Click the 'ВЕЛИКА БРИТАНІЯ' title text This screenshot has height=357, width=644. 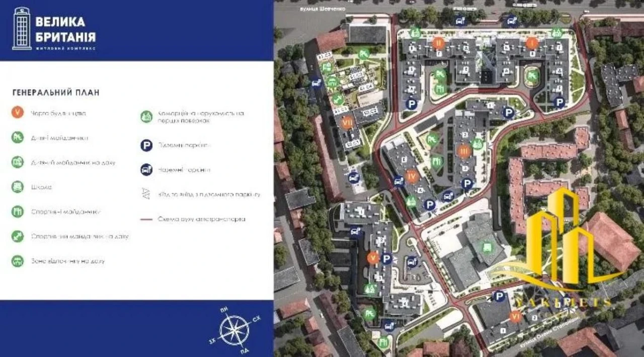65,30
